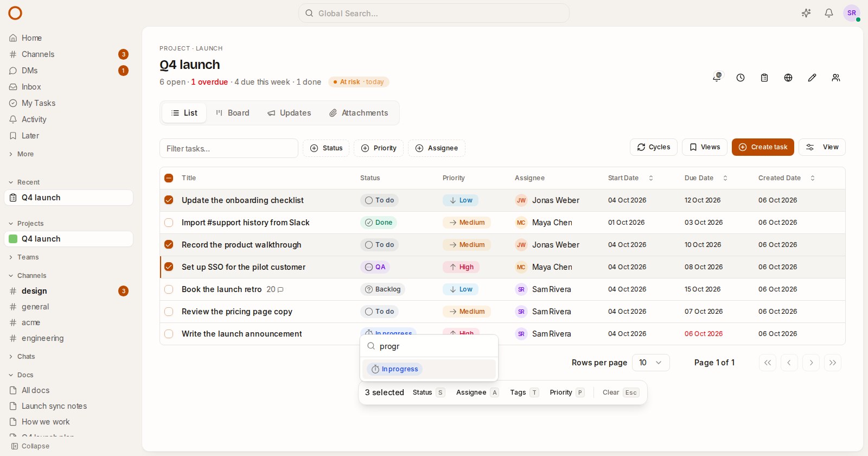This screenshot has width=868, height=456.
Task: Select In progress status option
Action: tap(429, 369)
